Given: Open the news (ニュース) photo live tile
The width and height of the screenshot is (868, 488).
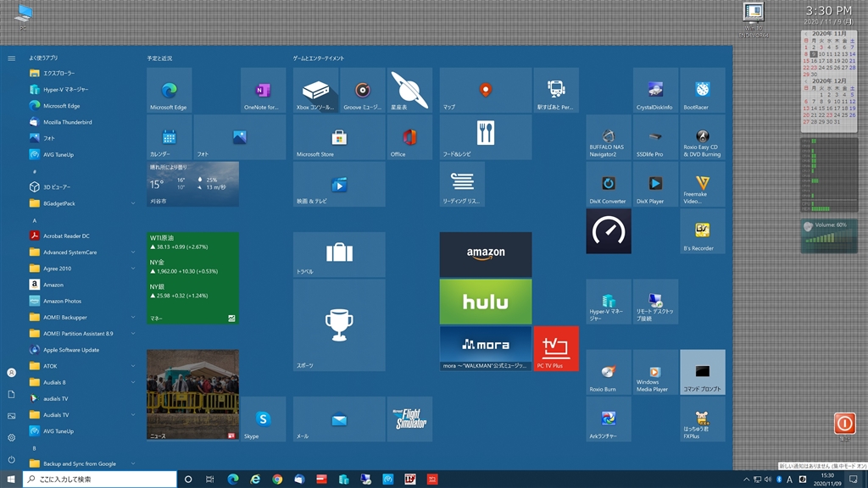Looking at the screenshot, I should (192, 395).
